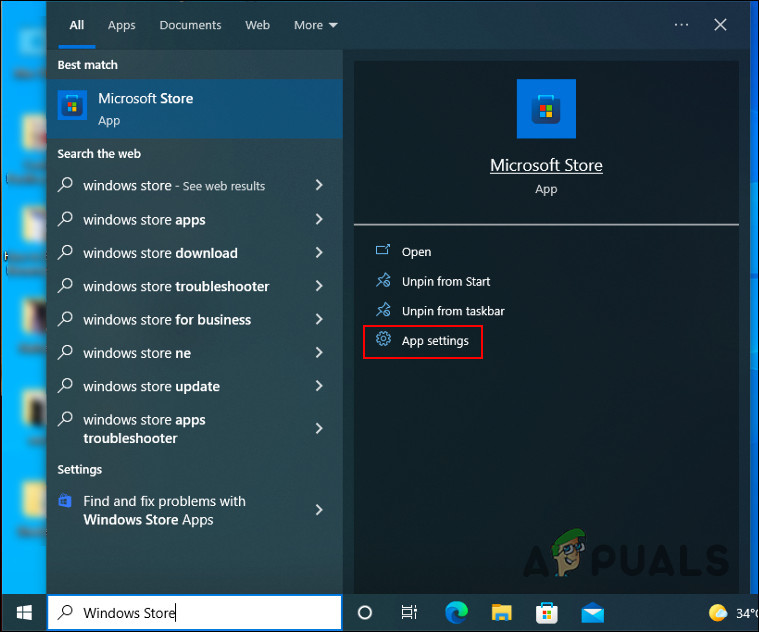The width and height of the screenshot is (759, 632).
Task: Open File Explorer from the taskbar
Action: (501, 613)
